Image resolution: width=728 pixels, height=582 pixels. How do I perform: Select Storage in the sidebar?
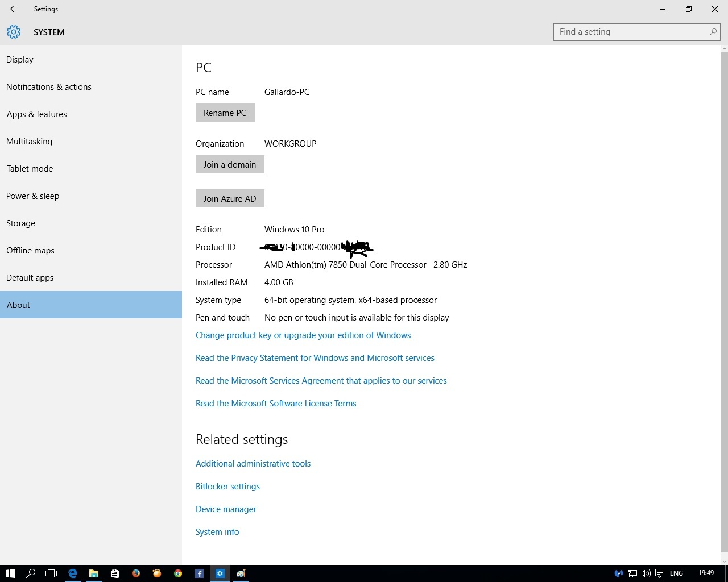[91, 223]
